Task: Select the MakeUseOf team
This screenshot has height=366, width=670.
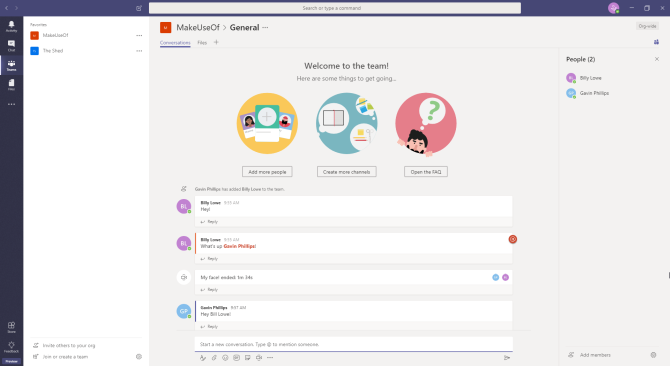Action: [x=55, y=35]
